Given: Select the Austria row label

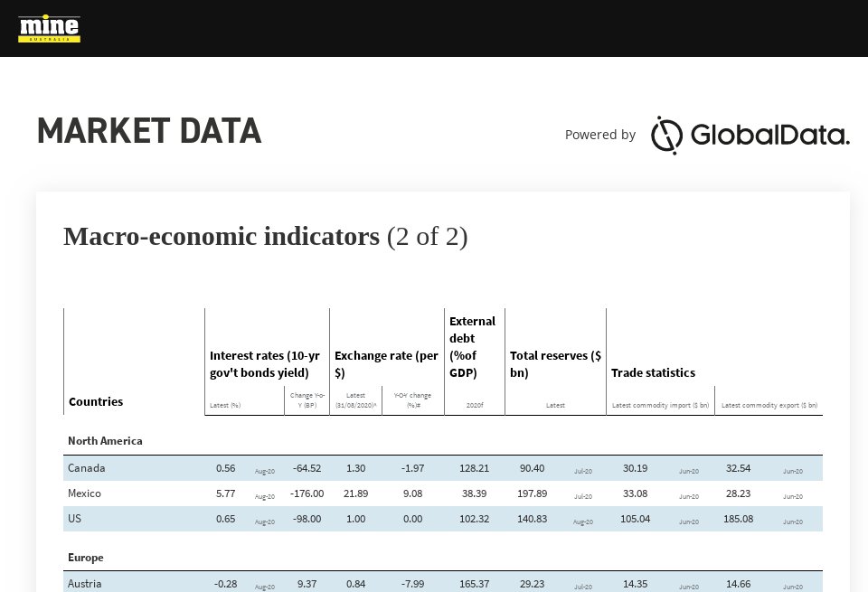Looking at the screenshot, I should pyautogui.click(x=84, y=584).
